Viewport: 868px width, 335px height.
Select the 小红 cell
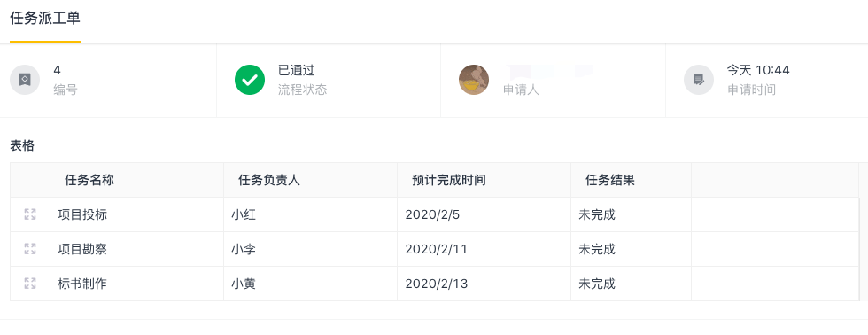[x=311, y=214]
